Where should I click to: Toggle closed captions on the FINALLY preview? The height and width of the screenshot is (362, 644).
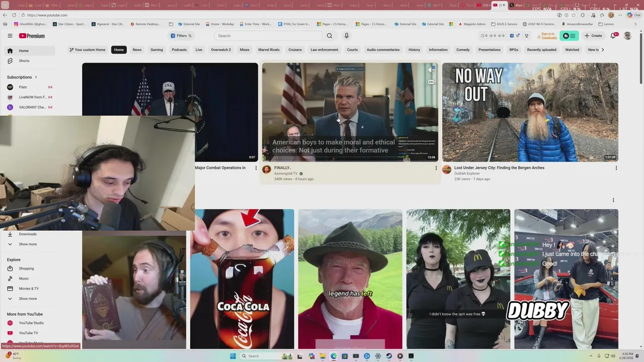[431, 82]
